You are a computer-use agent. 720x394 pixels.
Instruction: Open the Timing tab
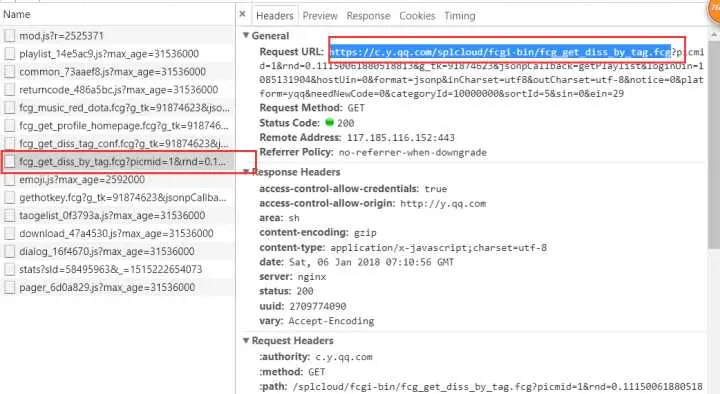(x=460, y=16)
